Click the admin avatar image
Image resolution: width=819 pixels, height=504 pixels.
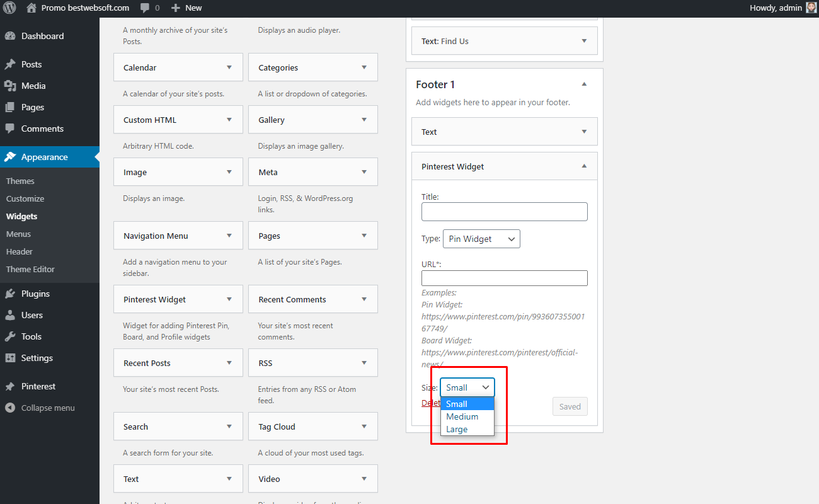click(x=811, y=8)
